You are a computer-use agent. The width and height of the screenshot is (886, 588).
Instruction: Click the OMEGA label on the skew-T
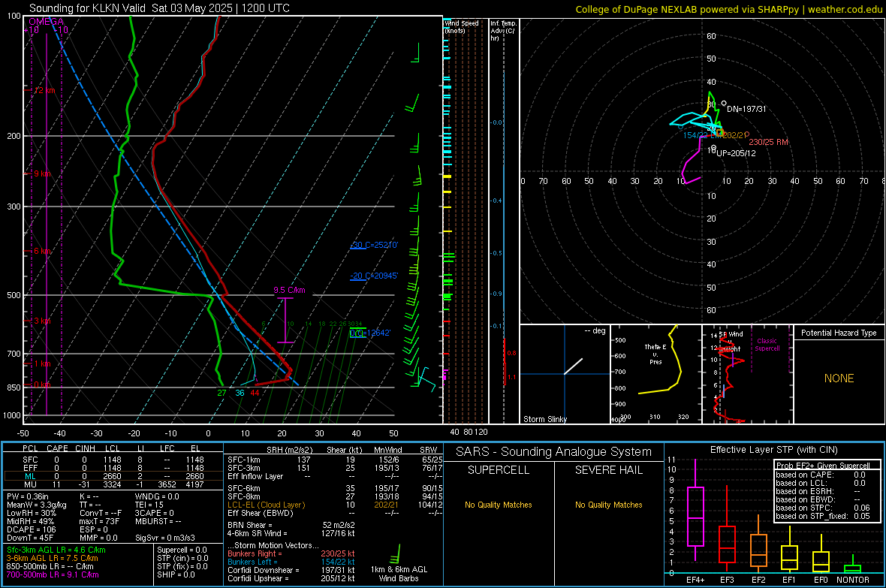47,22
